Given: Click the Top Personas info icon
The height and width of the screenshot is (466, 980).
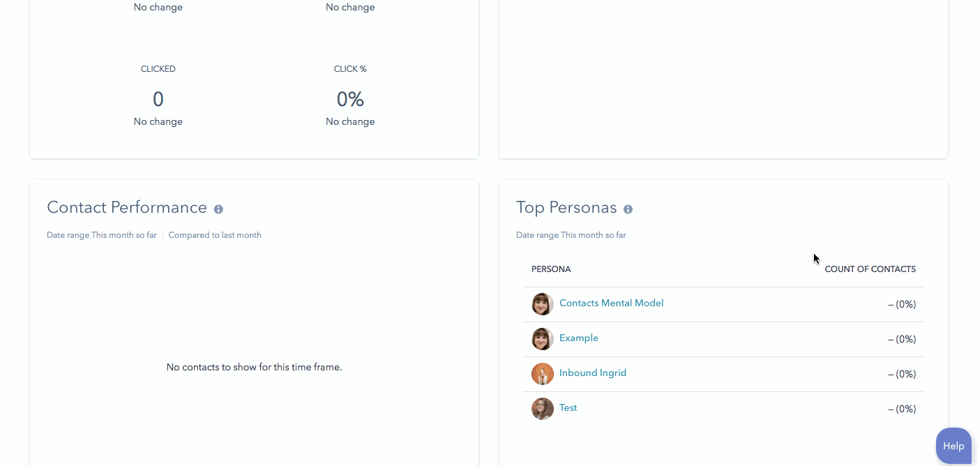Looking at the screenshot, I should click(628, 209).
